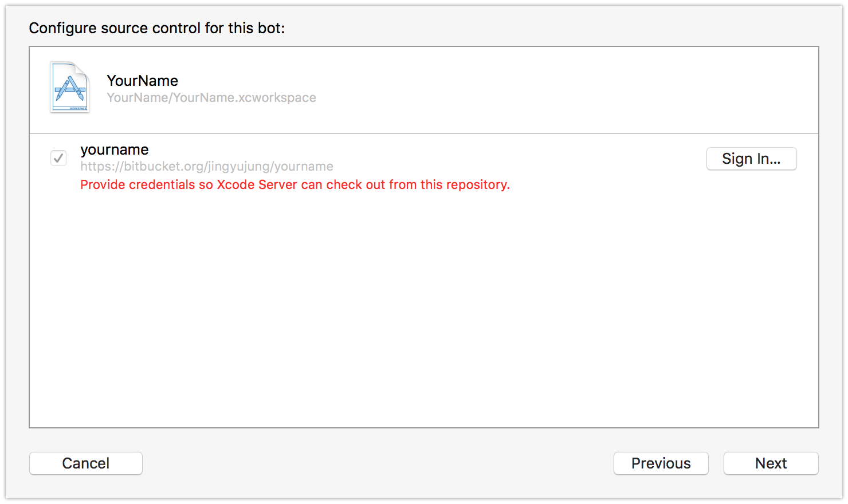
Task: Select the YourName workspace header row
Action: pos(424,90)
